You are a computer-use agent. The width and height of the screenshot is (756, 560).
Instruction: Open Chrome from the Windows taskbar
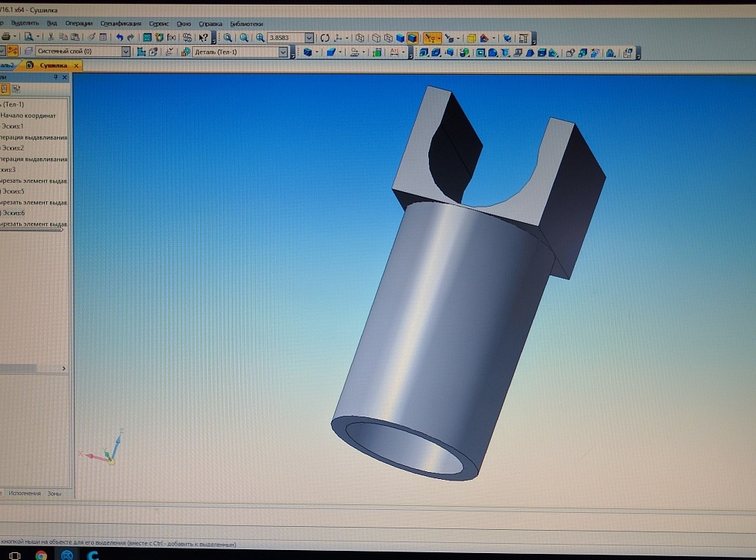pos(41,555)
